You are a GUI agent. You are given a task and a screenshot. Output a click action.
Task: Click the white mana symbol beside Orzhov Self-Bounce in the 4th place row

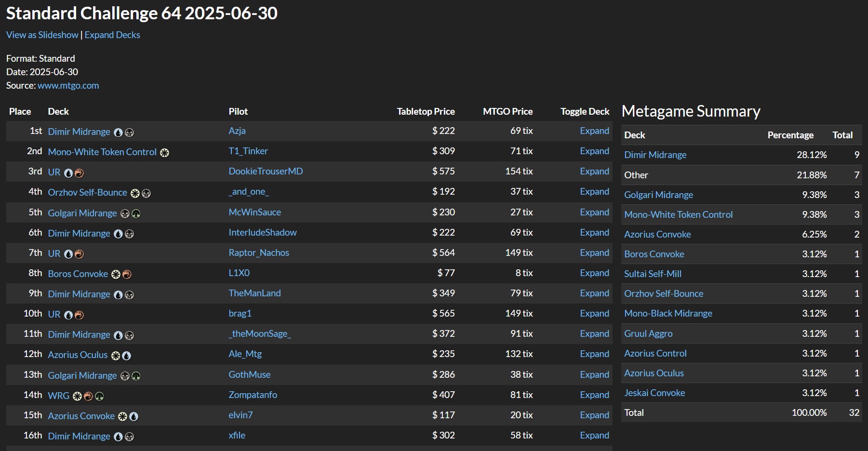[x=135, y=193]
